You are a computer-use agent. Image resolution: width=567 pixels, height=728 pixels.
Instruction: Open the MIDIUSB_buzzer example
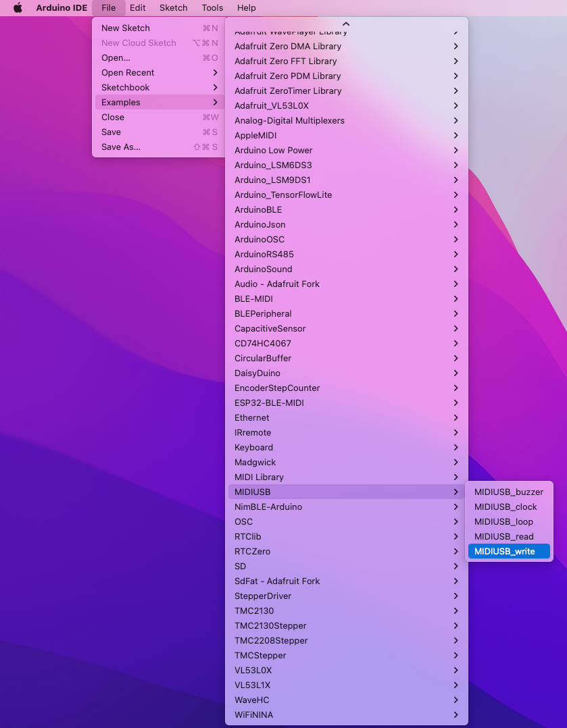point(509,492)
